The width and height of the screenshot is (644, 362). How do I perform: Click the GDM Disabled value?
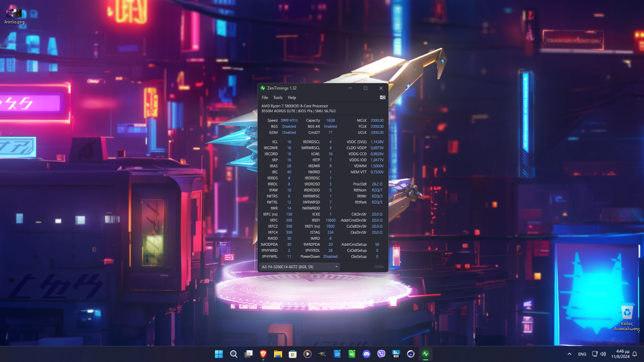point(289,132)
